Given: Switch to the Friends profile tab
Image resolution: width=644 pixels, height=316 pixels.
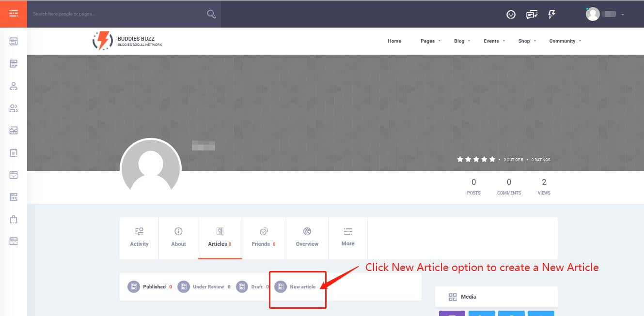Looking at the screenshot, I should click(x=264, y=238).
